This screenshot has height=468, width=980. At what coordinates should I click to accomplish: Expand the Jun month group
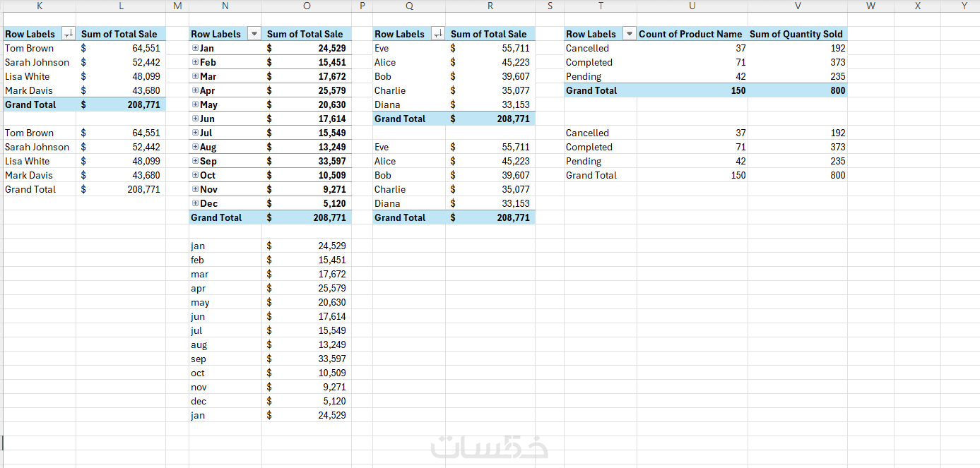(x=195, y=119)
